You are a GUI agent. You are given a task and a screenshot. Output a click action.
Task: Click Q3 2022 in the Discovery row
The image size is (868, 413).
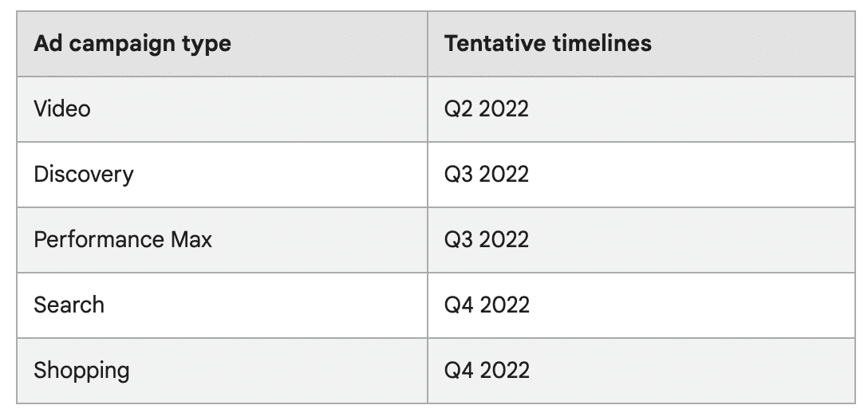click(x=487, y=174)
